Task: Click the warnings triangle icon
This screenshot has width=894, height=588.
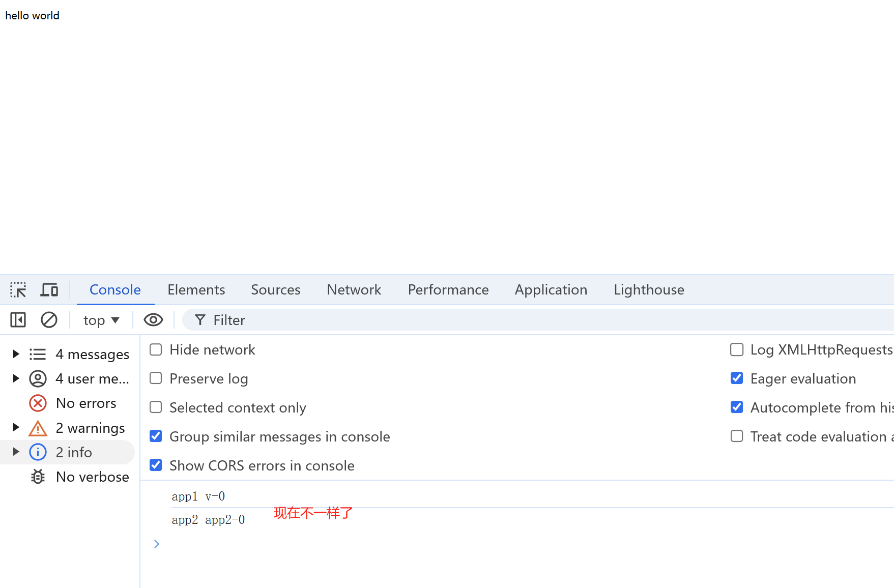Action: pyautogui.click(x=38, y=428)
